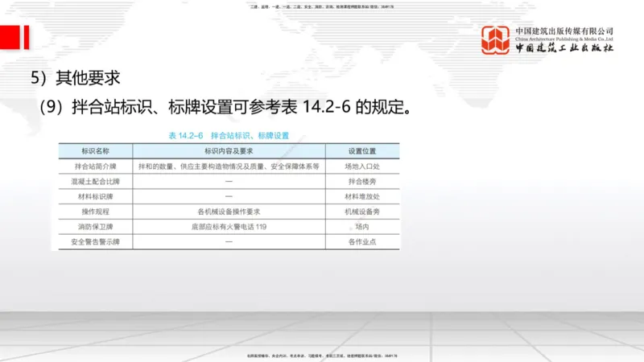Select the '中国建筑出版传媒有限公司' company name
Screen dimensions: 644x362
(x=564, y=30)
